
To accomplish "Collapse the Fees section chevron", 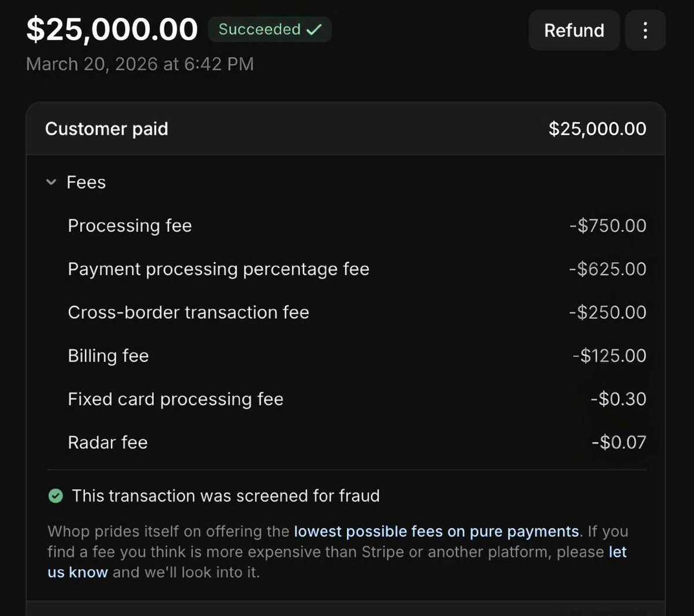I will pos(51,182).
